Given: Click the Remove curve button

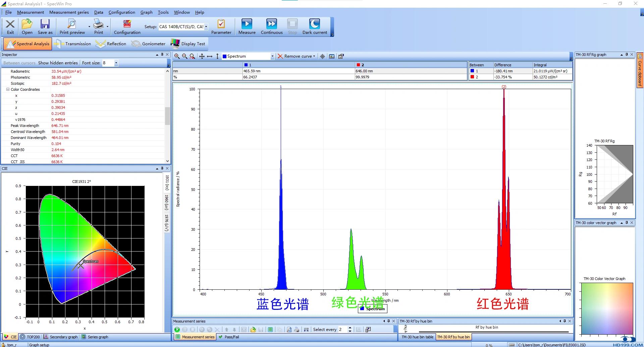Looking at the screenshot, I should pos(296,56).
